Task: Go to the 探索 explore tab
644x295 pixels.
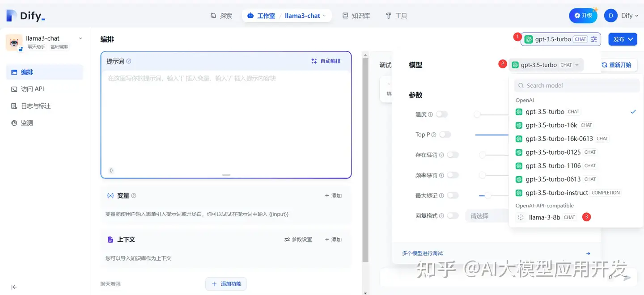Action: coord(221,16)
